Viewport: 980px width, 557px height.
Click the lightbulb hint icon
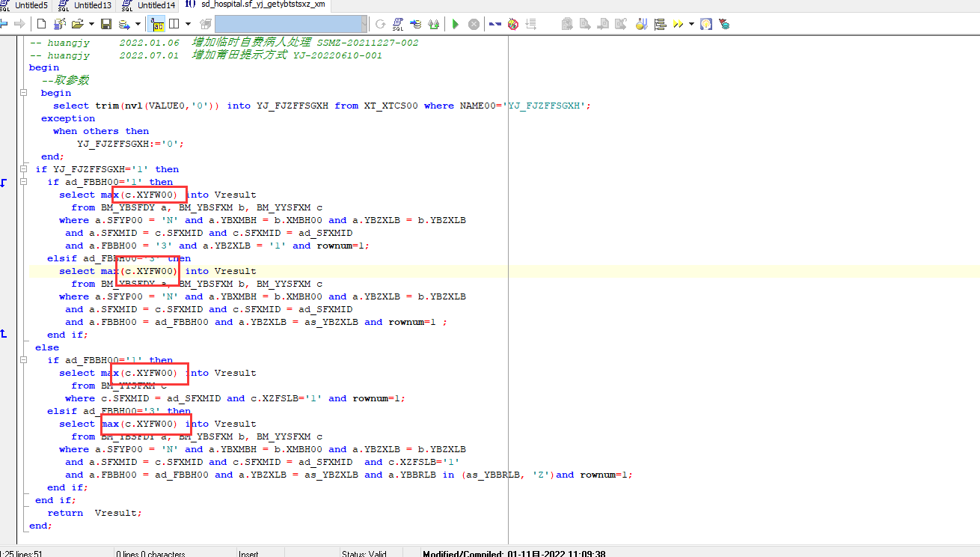pos(705,24)
